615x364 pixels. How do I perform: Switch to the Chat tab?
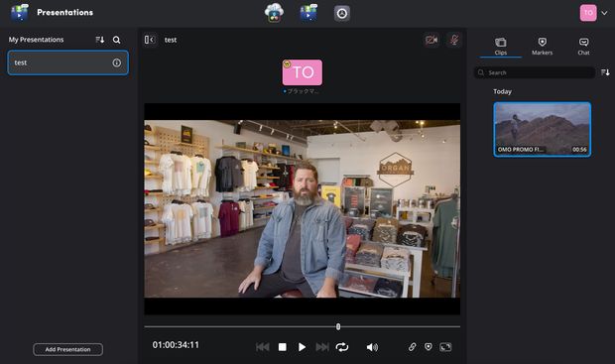pos(583,47)
